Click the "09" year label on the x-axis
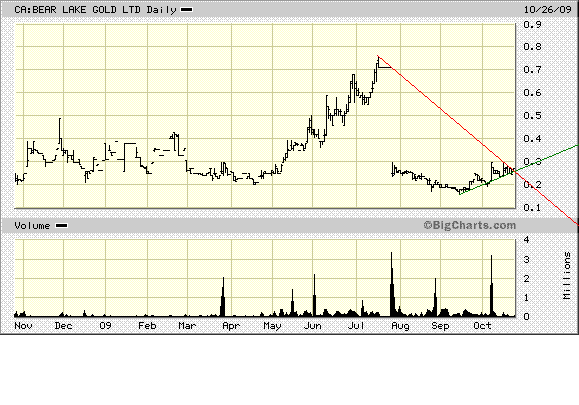579x405 pixels. pos(105,326)
